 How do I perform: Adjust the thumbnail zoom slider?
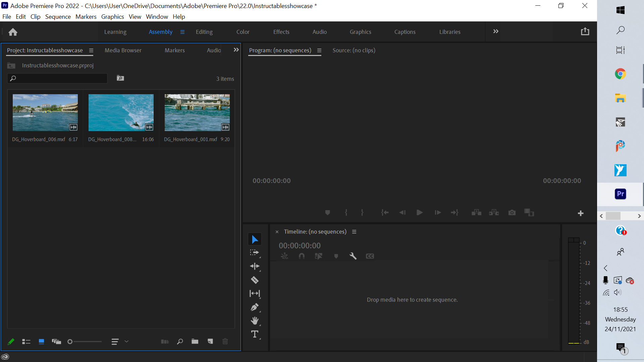[70, 342]
